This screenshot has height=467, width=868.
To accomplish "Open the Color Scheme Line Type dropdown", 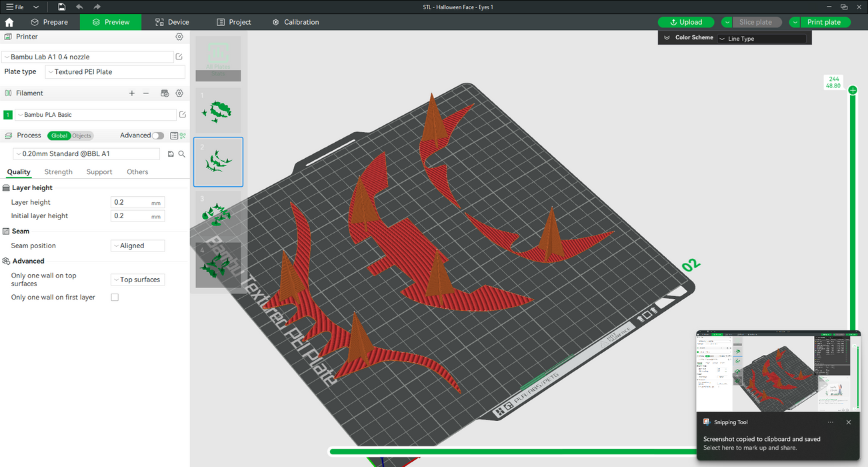I will (x=761, y=39).
